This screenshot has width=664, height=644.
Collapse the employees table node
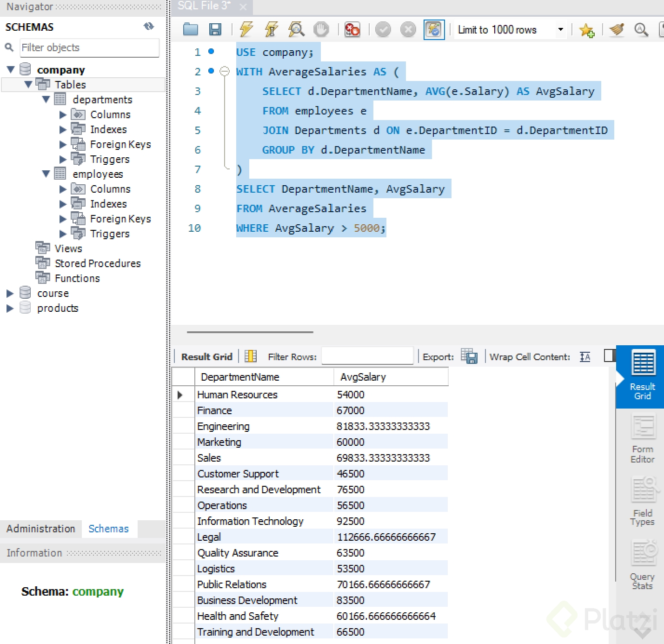(x=46, y=174)
